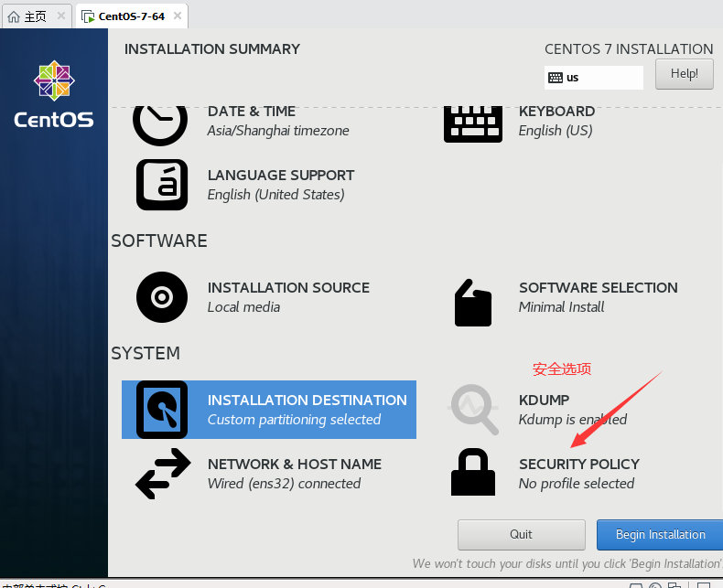Click Asia/Shanghai timezone text
The height and width of the screenshot is (588, 723).
pyautogui.click(x=278, y=131)
